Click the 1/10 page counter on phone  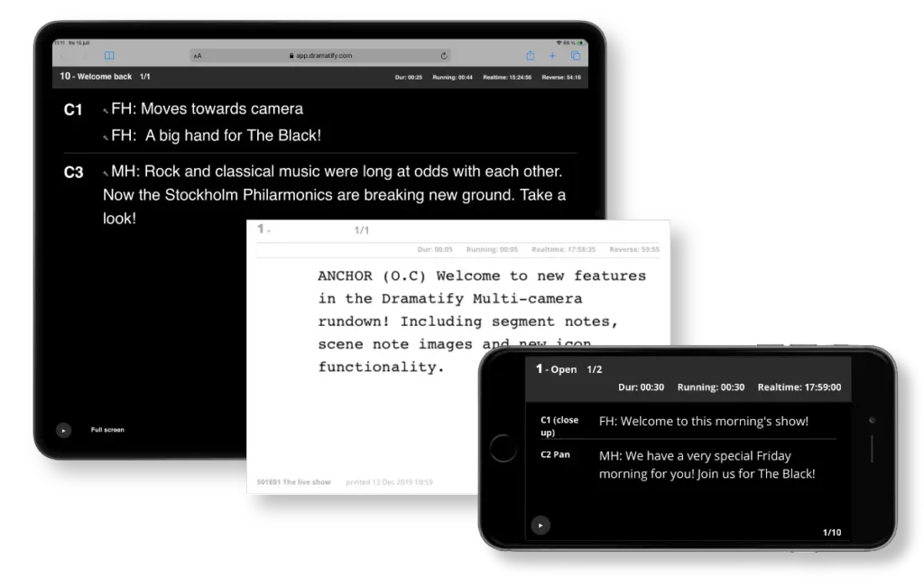click(x=831, y=532)
